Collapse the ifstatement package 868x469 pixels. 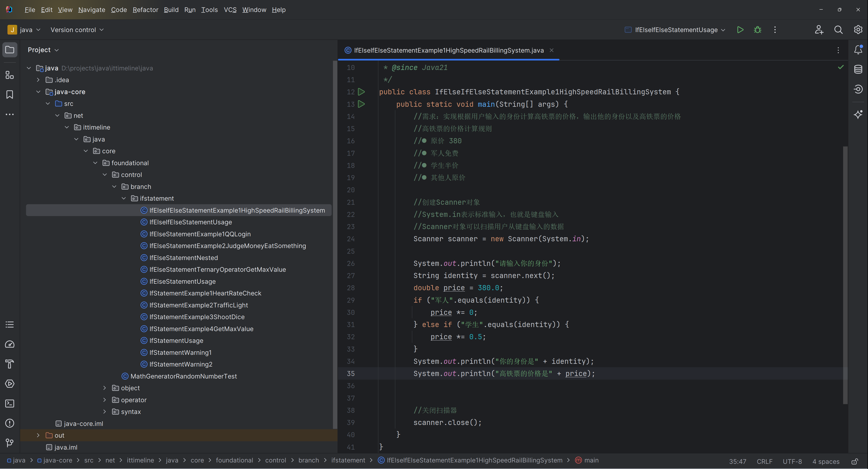tap(124, 198)
